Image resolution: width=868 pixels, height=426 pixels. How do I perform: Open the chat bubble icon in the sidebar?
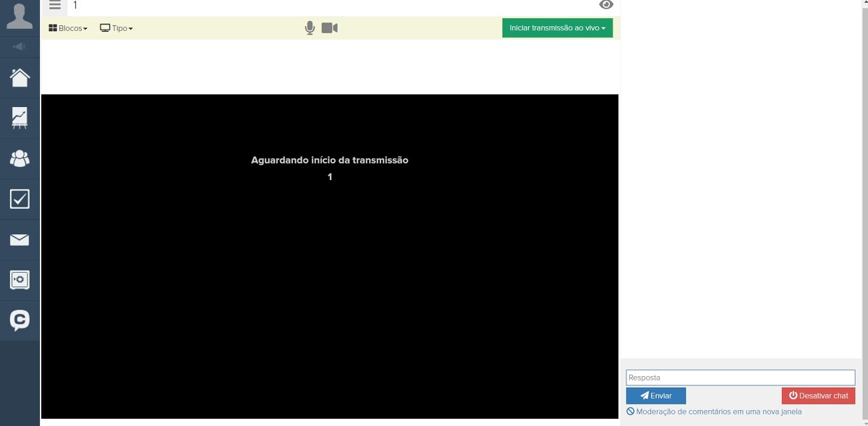pos(20,320)
